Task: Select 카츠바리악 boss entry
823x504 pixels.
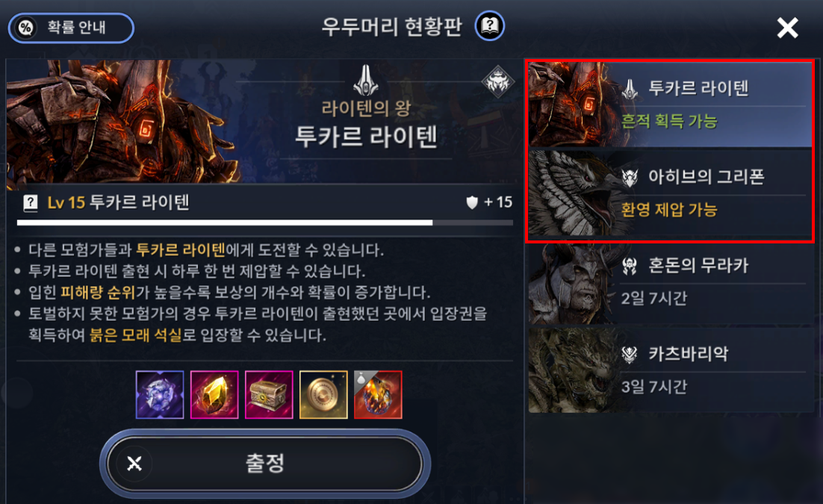Action: point(670,370)
